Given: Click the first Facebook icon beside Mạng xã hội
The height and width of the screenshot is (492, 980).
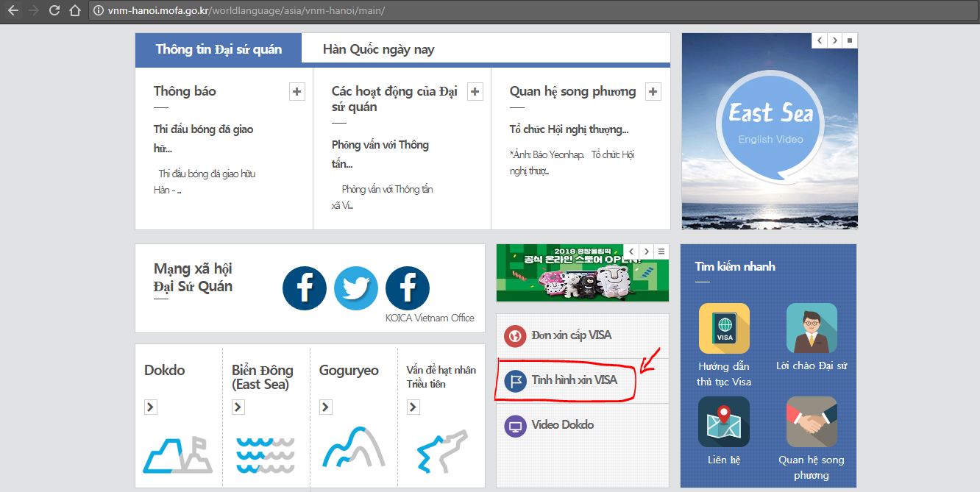Looking at the screenshot, I should tap(305, 288).
